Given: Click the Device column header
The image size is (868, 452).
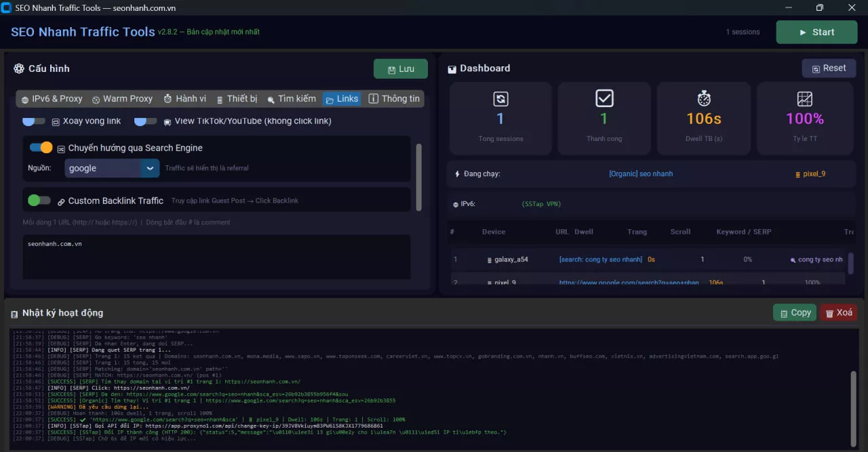Looking at the screenshot, I should pos(494,232).
